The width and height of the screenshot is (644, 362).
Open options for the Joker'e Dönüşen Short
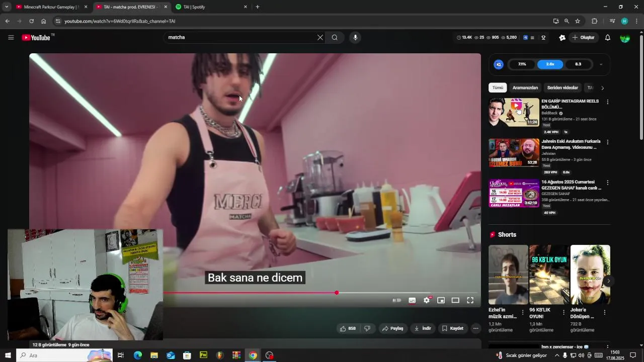click(x=604, y=312)
